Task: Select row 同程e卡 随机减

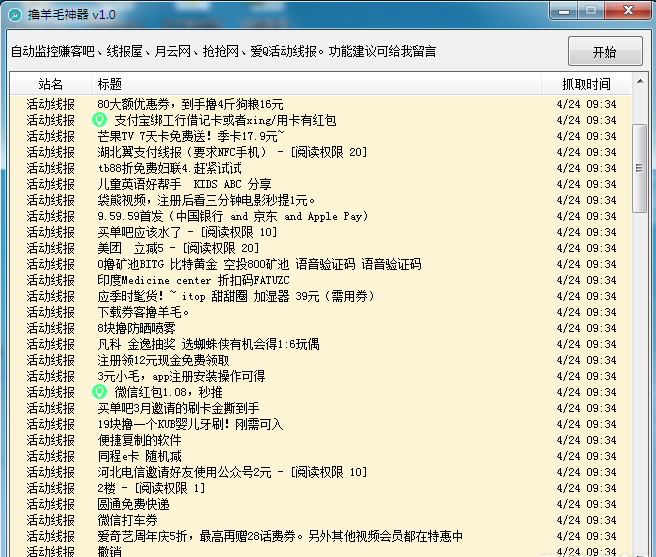Action: [320, 456]
